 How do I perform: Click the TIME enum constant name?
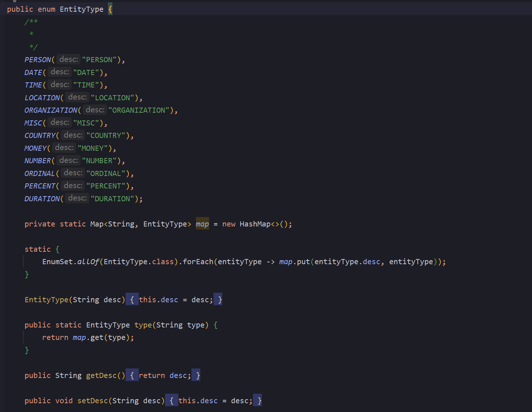tap(33, 85)
